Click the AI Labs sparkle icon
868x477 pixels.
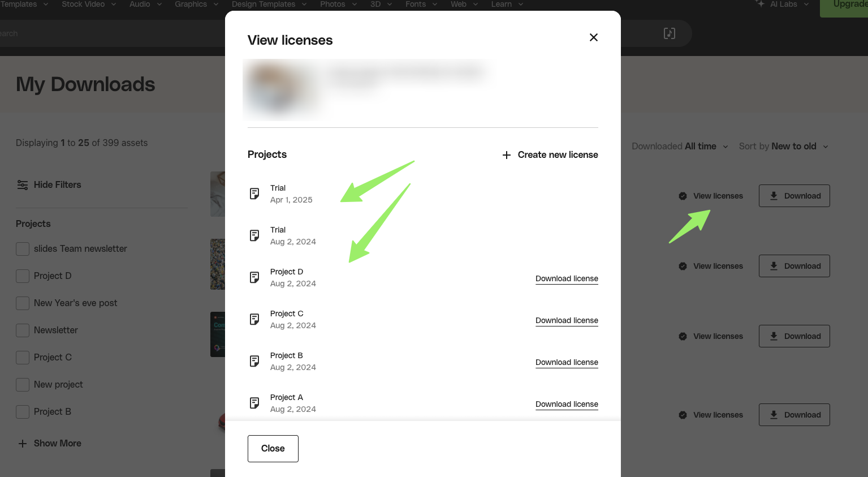point(760,3)
